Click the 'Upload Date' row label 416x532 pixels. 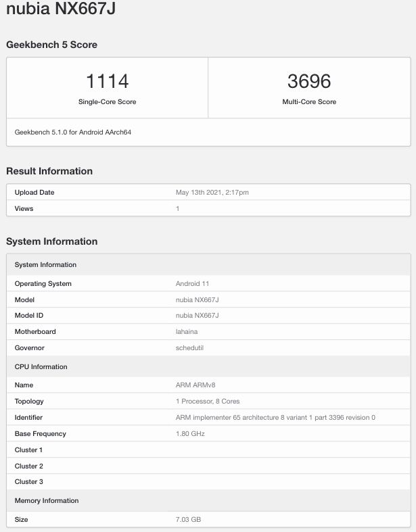34,193
